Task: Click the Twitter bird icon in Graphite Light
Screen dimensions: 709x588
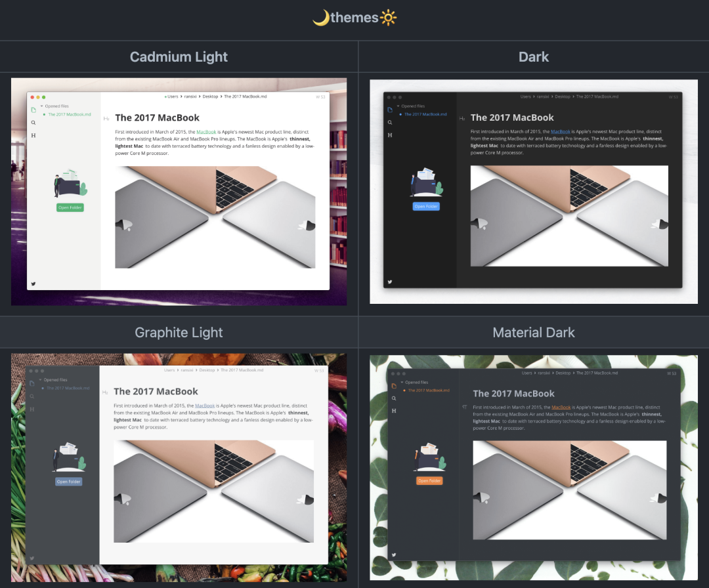Action: point(32,558)
